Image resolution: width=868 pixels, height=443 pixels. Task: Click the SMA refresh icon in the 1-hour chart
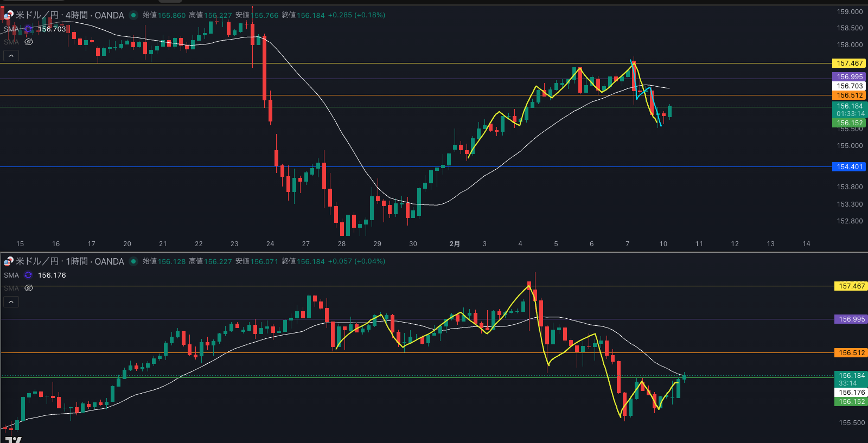28,275
